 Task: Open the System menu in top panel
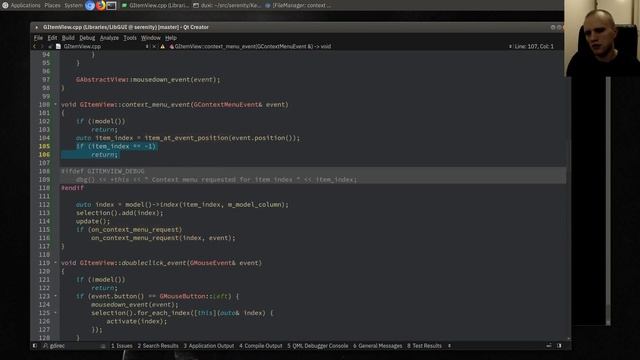pos(73,5)
